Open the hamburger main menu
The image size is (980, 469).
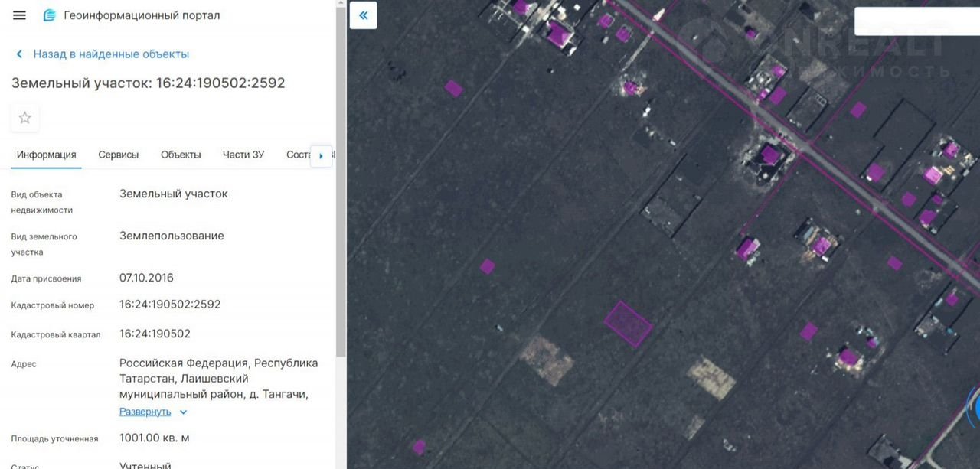point(20,15)
